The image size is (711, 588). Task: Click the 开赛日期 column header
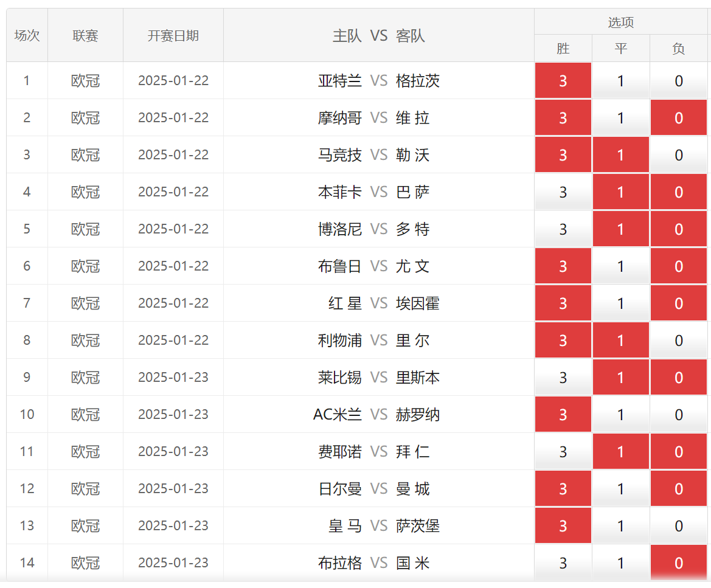tap(173, 35)
